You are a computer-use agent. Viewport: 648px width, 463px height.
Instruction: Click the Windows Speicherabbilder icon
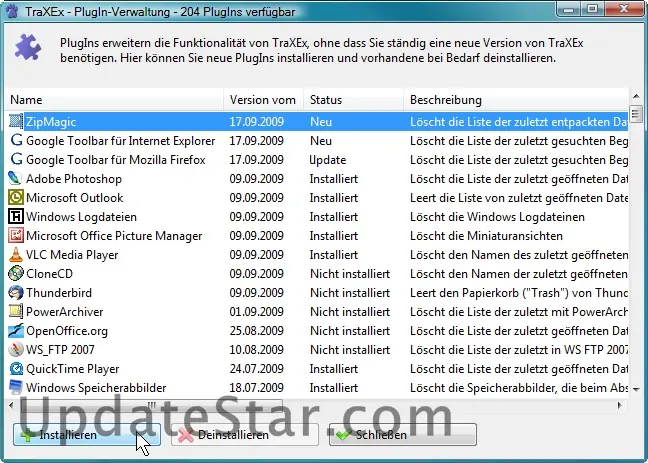(16, 388)
